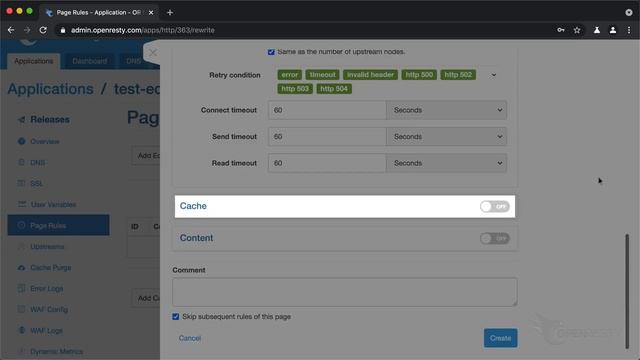The height and width of the screenshot is (360, 640).
Task: Open WAF Logs in the sidebar
Action: click(x=46, y=331)
